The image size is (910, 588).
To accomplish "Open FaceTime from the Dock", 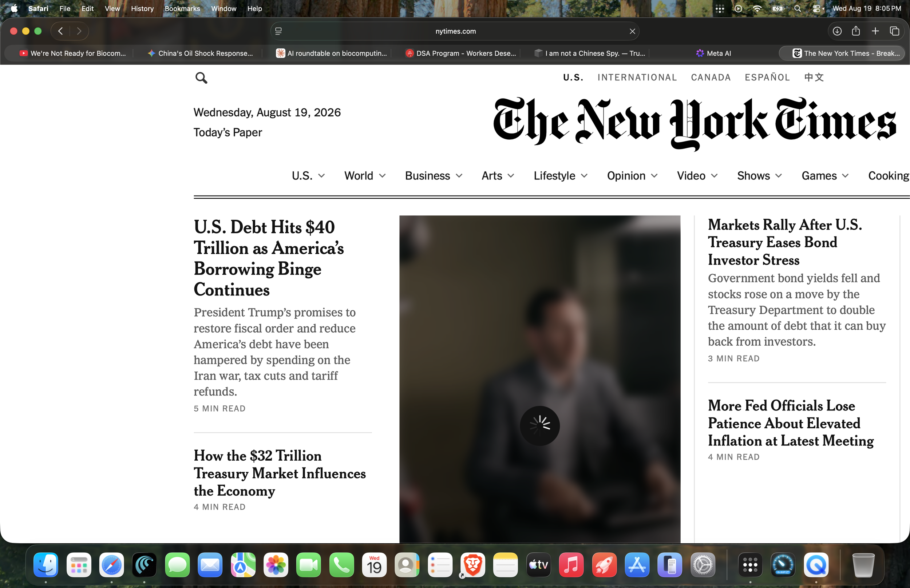I will pyautogui.click(x=309, y=565).
